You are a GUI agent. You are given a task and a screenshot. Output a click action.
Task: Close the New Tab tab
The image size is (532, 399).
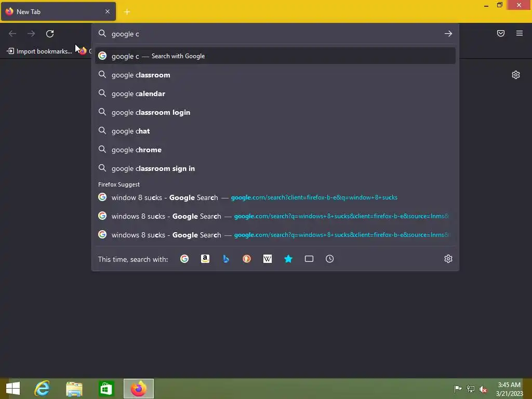(108, 11)
